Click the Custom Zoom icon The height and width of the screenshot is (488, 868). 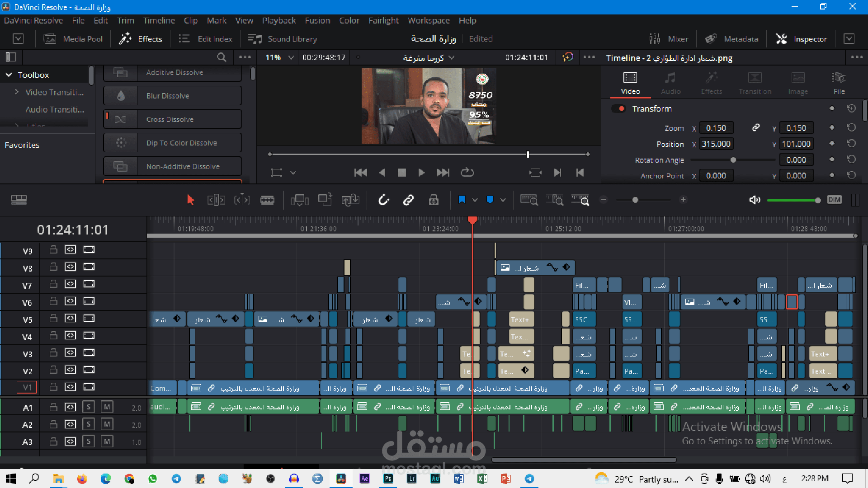pos(580,200)
